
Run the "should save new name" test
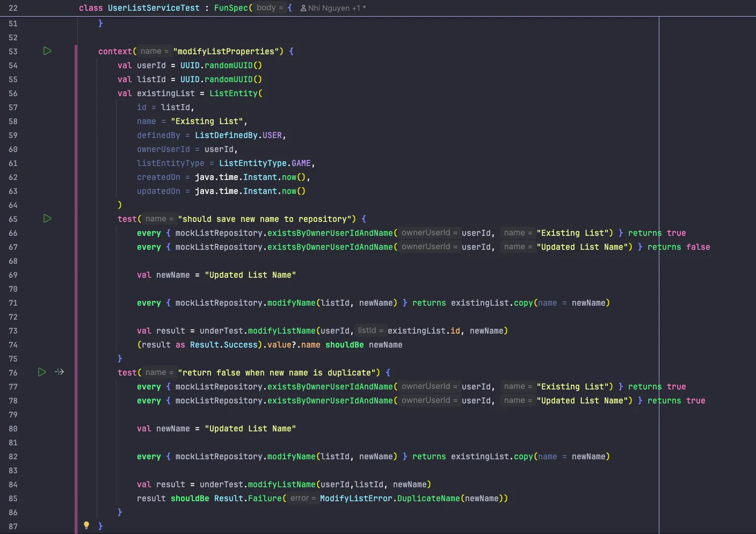pos(47,219)
